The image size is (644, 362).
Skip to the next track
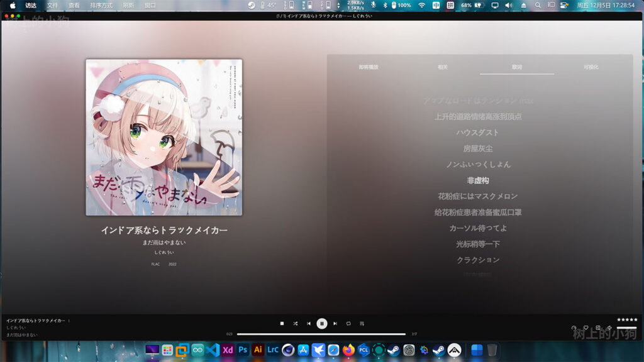pyautogui.click(x=335, y=324)
